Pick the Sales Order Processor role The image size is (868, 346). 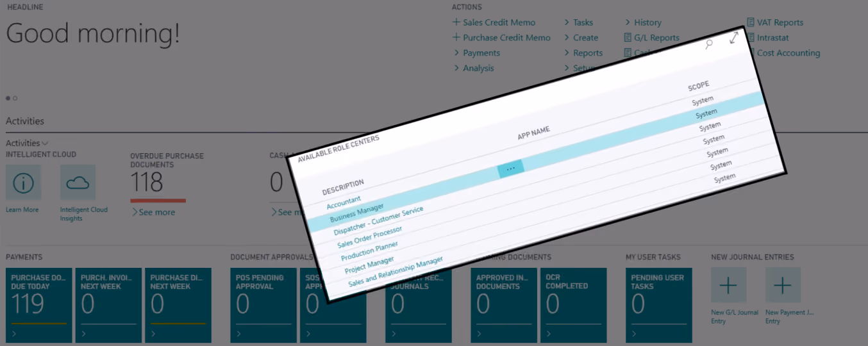click(370, 238)
